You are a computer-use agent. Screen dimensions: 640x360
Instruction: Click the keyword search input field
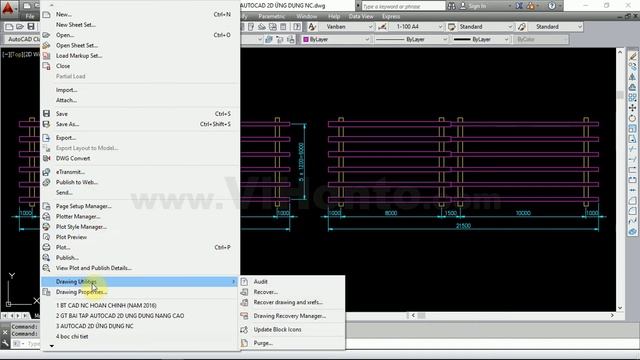[x=403, y=6]
